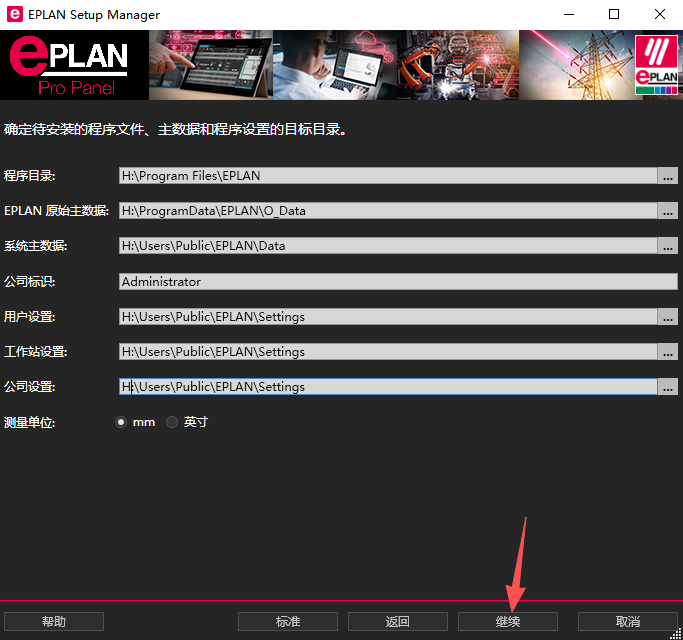Proceed with the 继续 button

pyautogui.click(x=508, y=621)
